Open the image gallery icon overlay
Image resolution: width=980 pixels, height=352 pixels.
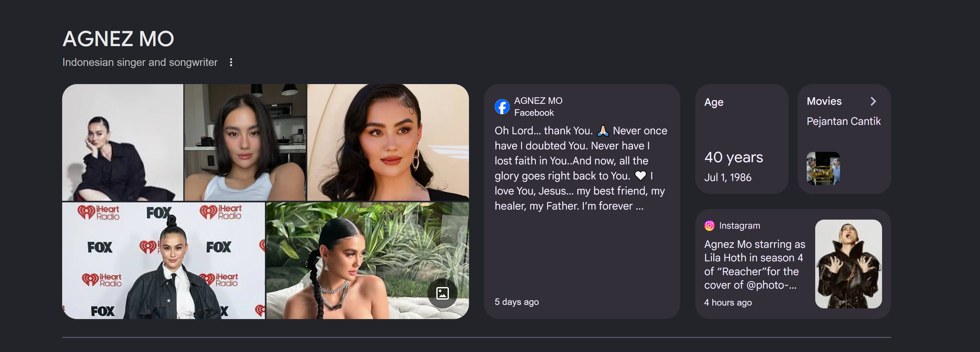[442, 293]
